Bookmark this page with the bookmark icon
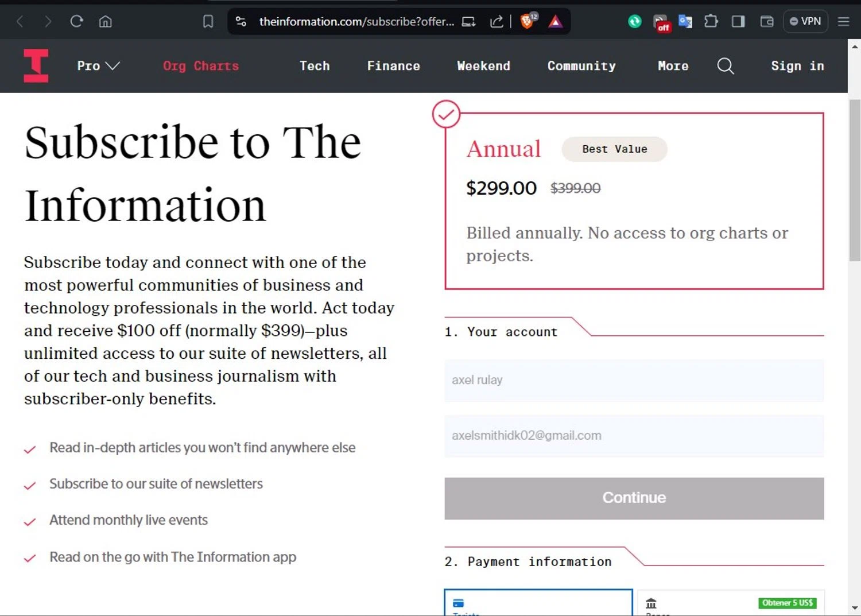 click(x=208, y=22)
